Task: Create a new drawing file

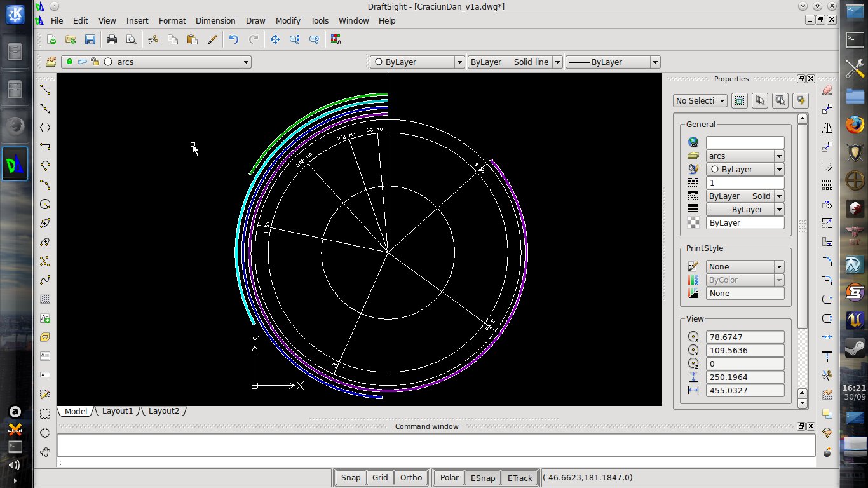Action: pos(51,39)
